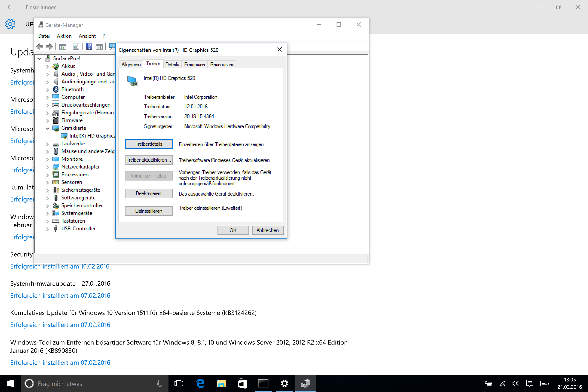Click the Bluetooth icon in device tree

click(56, 89)
